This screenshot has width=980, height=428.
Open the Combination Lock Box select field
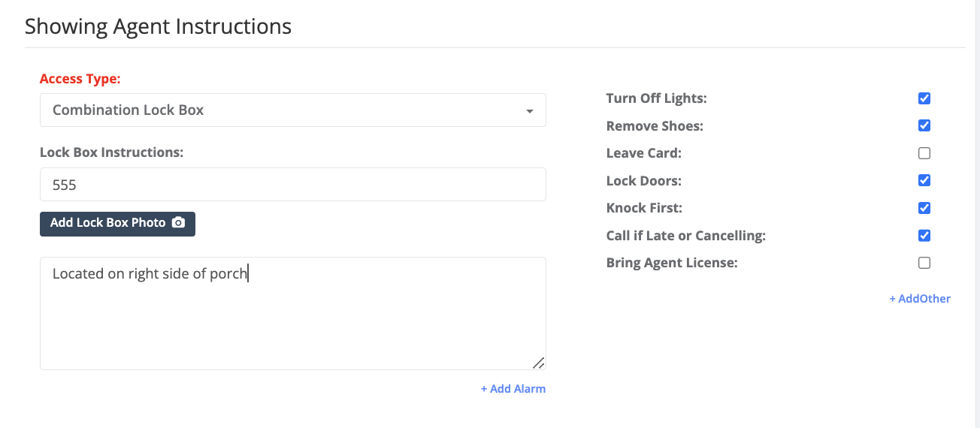293,110
